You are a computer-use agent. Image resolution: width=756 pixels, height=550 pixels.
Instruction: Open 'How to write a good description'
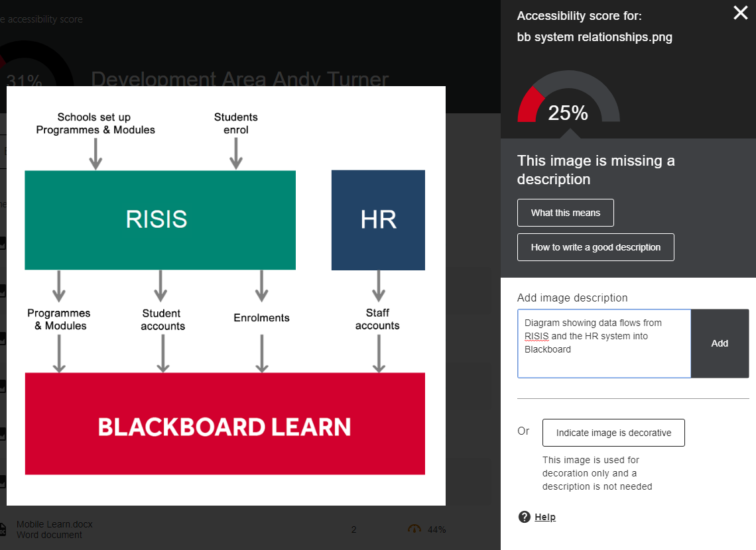pyautogui.click(x=596, y=247)
